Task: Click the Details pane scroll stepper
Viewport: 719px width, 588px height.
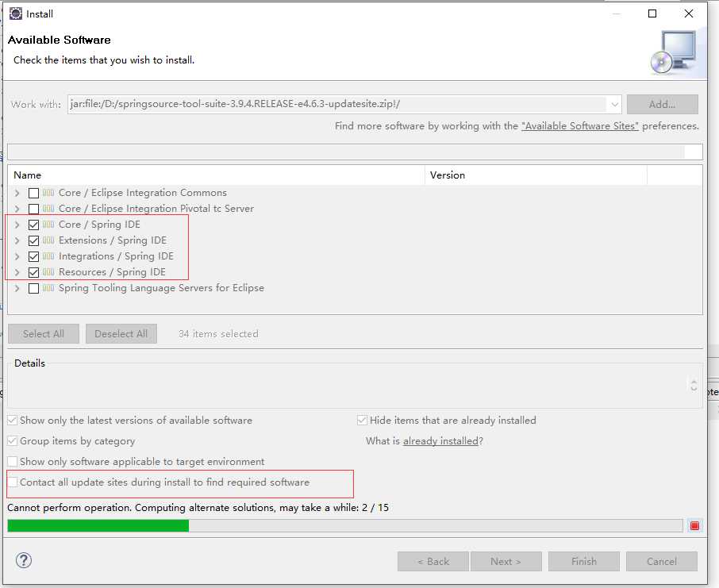Action: coord(694,386)
